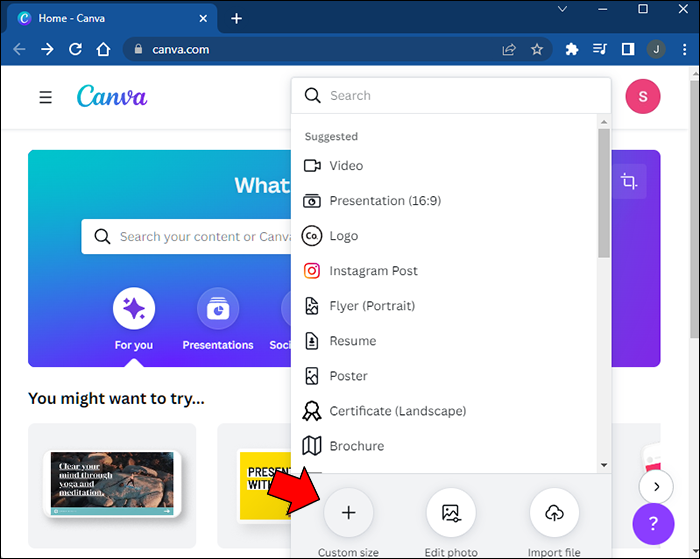Select the For you category icon

coord(134,308)
